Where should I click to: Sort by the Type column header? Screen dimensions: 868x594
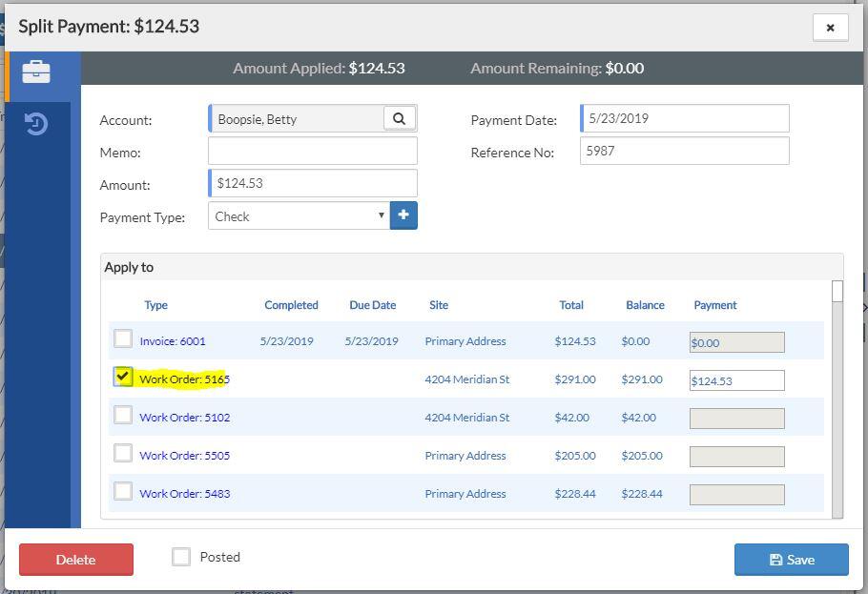pos(155,305)
